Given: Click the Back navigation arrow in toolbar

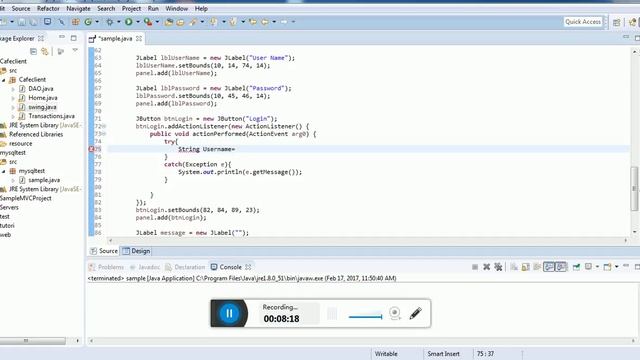Looking at the screenshot, I should click(x=265, y=22).
